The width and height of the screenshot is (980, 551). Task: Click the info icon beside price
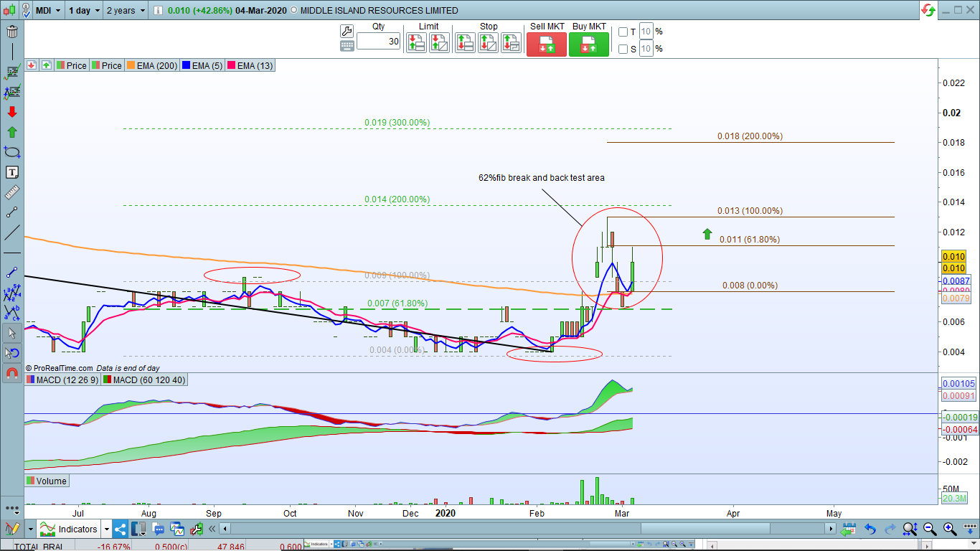click(x=158, y=10)
